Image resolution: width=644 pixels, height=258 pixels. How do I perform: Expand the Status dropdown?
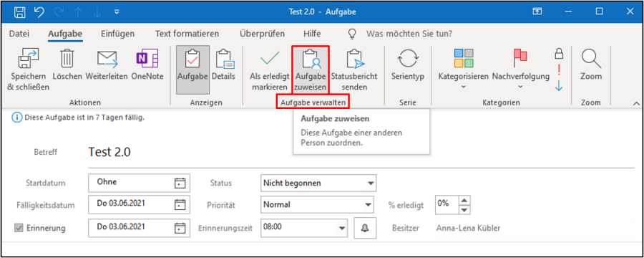(371, 183)
